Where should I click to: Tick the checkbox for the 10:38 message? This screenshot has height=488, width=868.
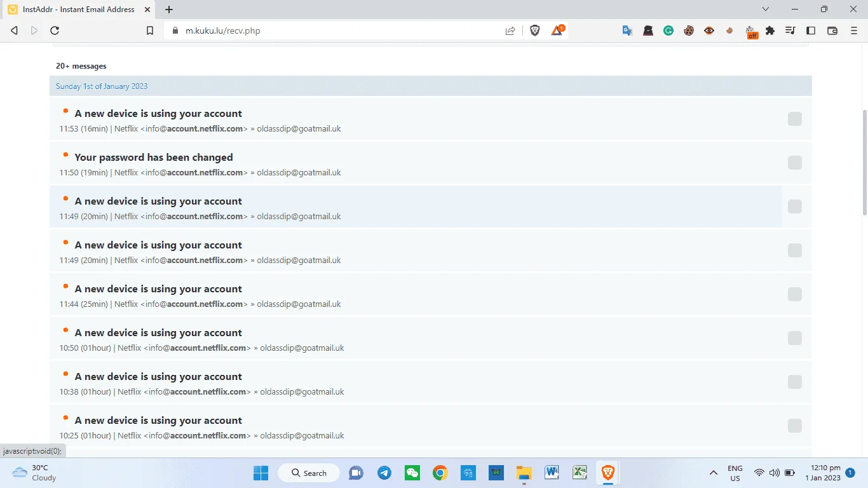[795, 382]
